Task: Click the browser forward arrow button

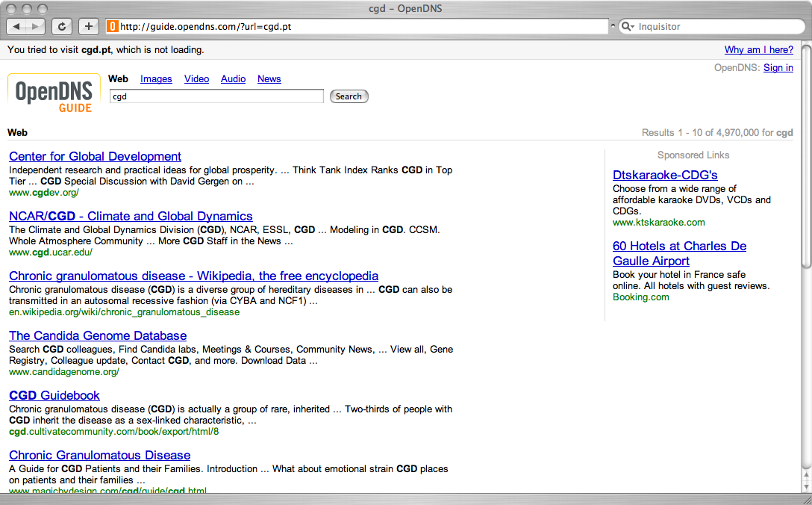Action: (35, 26)
